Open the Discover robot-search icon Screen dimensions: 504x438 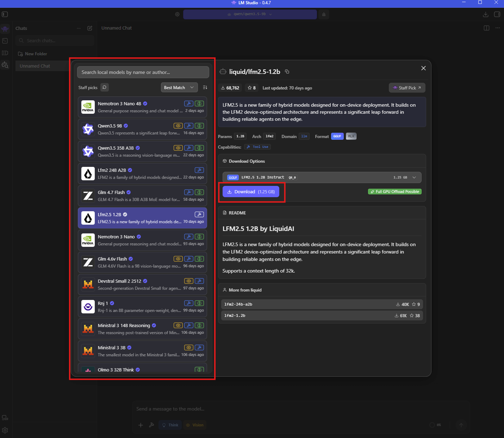5,65
